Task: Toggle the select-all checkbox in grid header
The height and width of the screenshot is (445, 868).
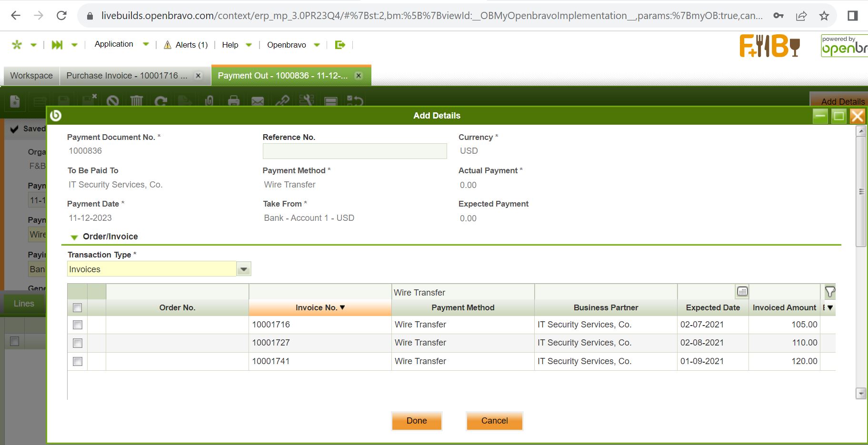Action: (78, 308)
